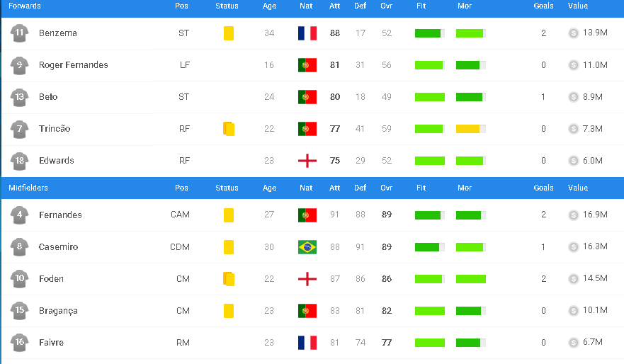Click Roger Fernandes' Portugal flag icon
The height and width of the screenshot is (364, 624).
307,65
